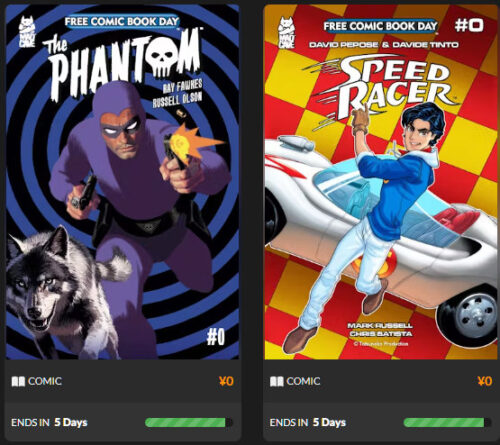This screenshot has width=500, height=445.
Task: Click Speed Racer's green time-remaining progress bar
Action: click(x=447, y=423)
